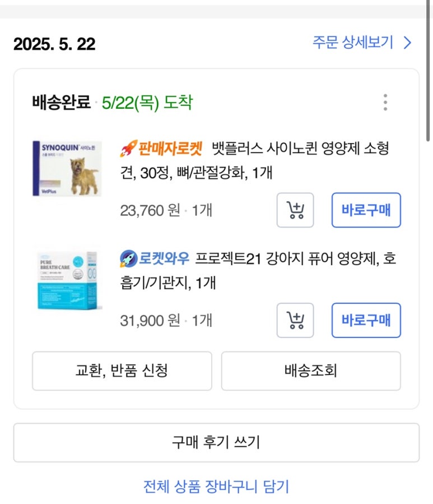The width and height of the screenshot is (433, 504).
Task: Open 배송조회 delivery tracking
Action: coord(311,371)
